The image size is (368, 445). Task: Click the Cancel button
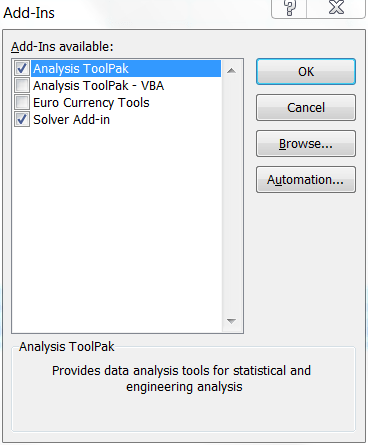coord(306,108)
